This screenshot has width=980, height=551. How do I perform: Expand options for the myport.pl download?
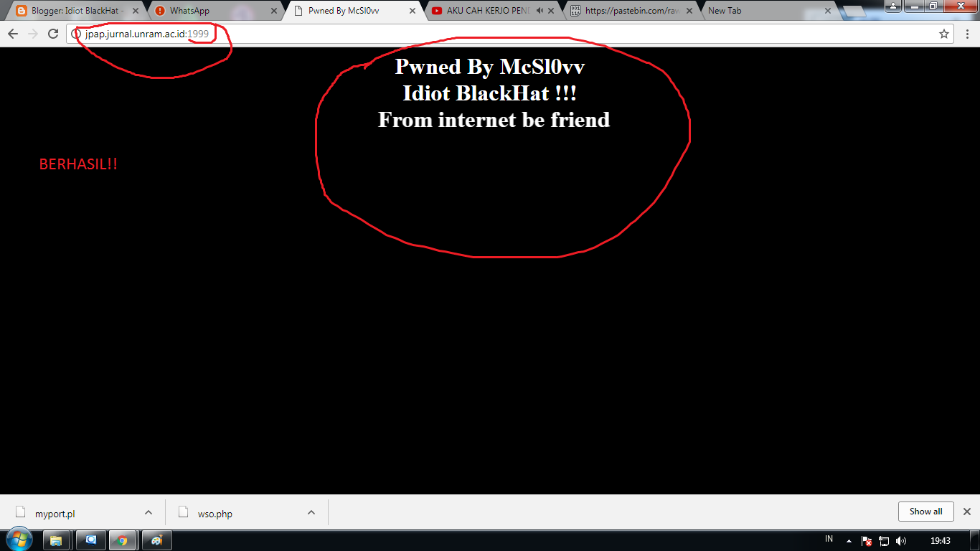(149, 512)
